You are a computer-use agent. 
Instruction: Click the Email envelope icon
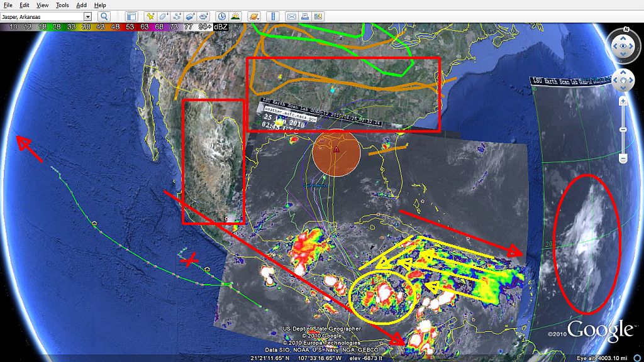[291, 16]
